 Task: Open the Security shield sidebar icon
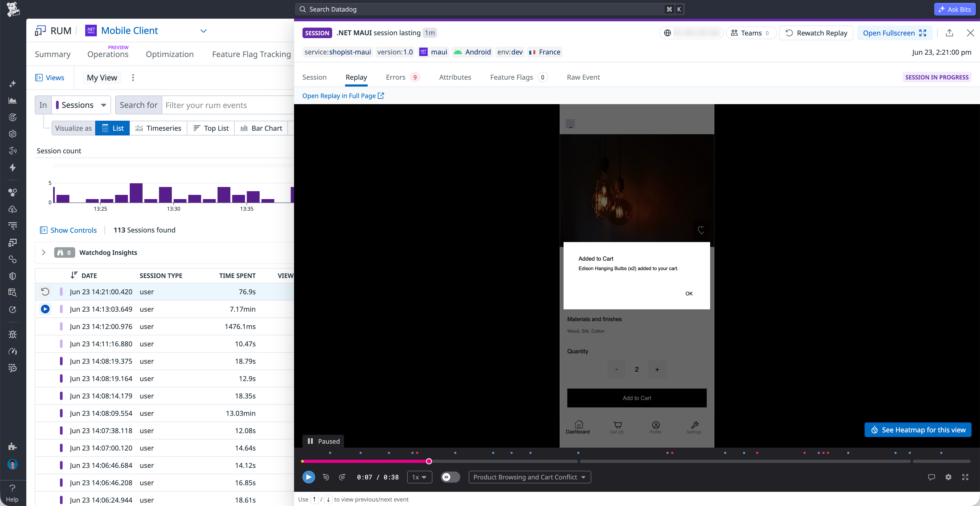pos(13,276)
